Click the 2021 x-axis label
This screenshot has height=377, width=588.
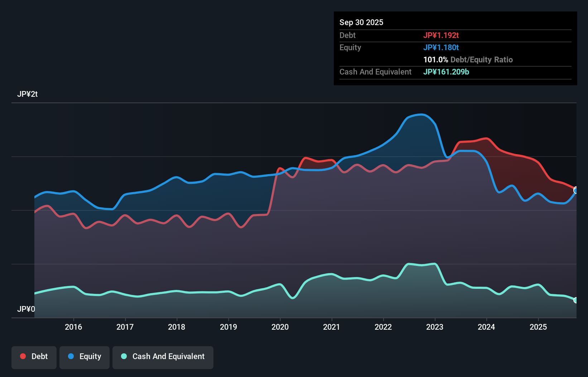pos(332,327)
